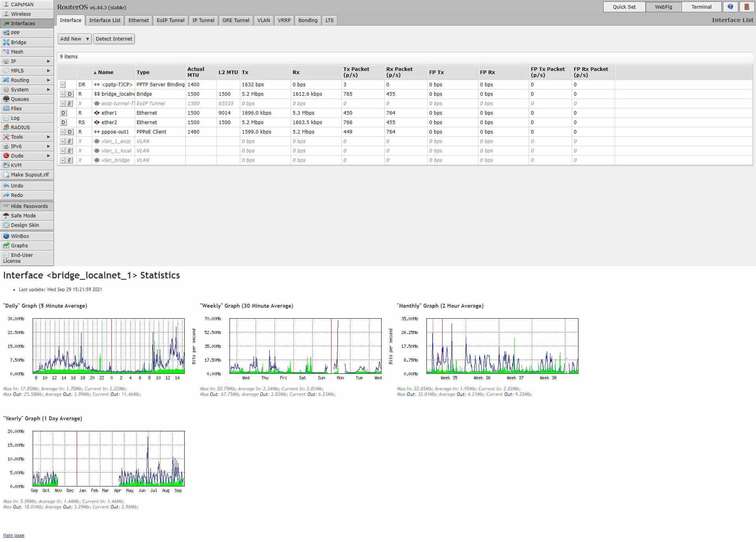Click the Log sidebar icon
This screenshot has height=542, width=756.
coord(6,118)
